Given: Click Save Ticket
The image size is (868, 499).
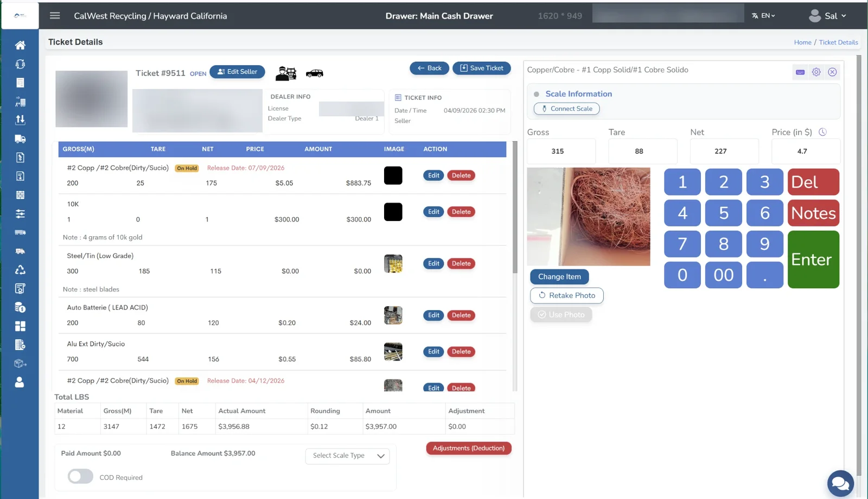Looking at the screenshot, I should pyautogui.click(x=482, y=68).
